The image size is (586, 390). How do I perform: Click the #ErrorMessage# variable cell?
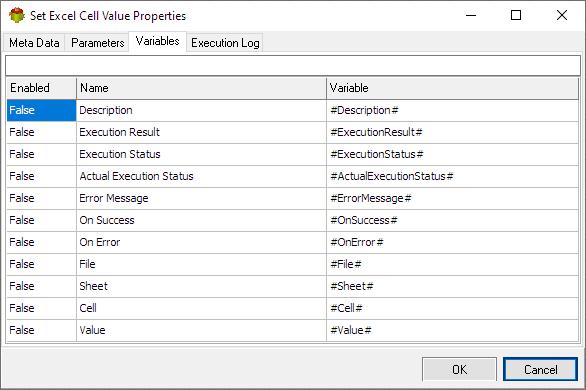(452, 198)
